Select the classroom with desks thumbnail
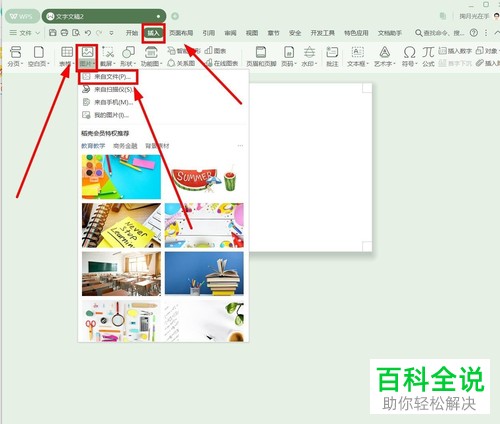The height and width of the screenshot is (424, 500). [x=121, y=274]
